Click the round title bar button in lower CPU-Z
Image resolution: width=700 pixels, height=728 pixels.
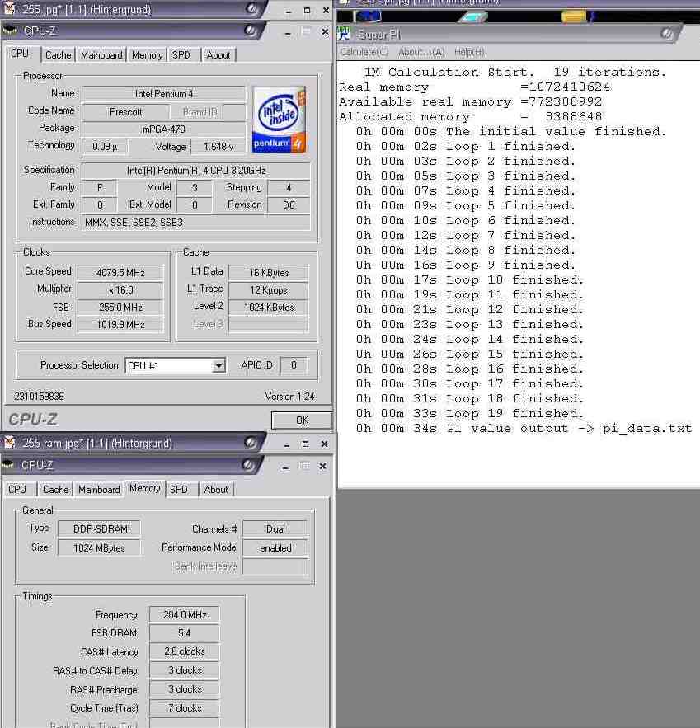(x=248, y=465)
